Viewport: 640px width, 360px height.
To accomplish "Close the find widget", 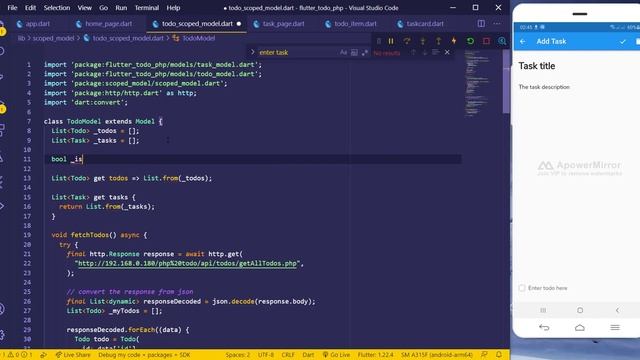I will click(447, 52).
